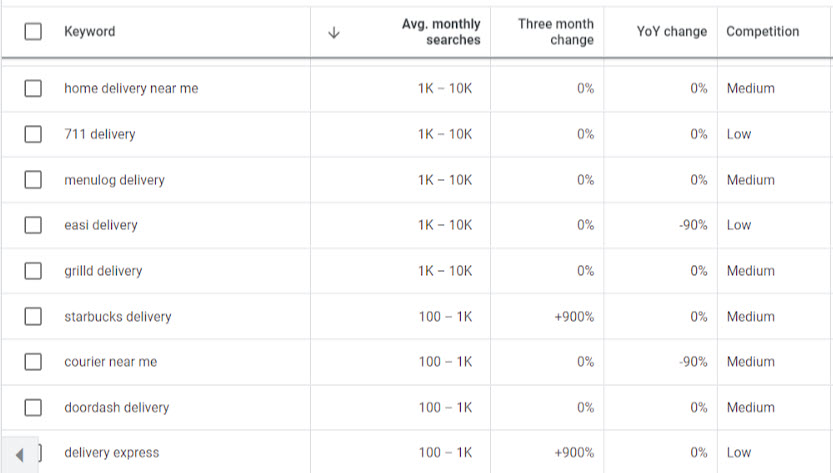Click the left scroll arrow icon
The width and height of the screenshot is (833, 473).
pos(20,455)
